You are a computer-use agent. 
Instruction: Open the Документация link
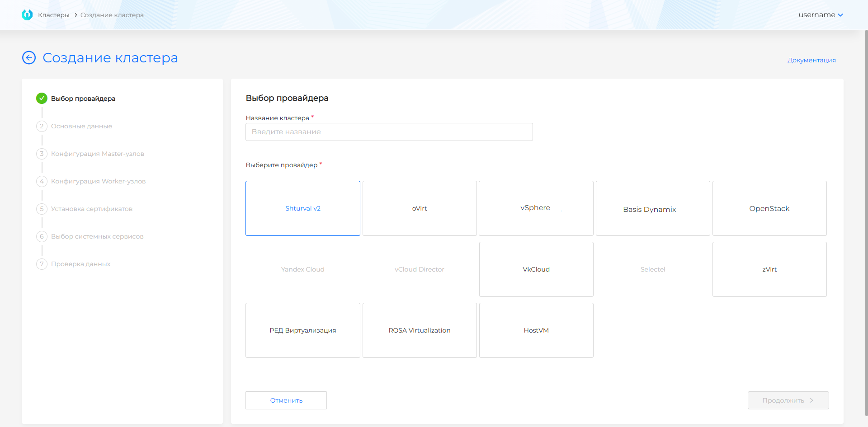811,60
